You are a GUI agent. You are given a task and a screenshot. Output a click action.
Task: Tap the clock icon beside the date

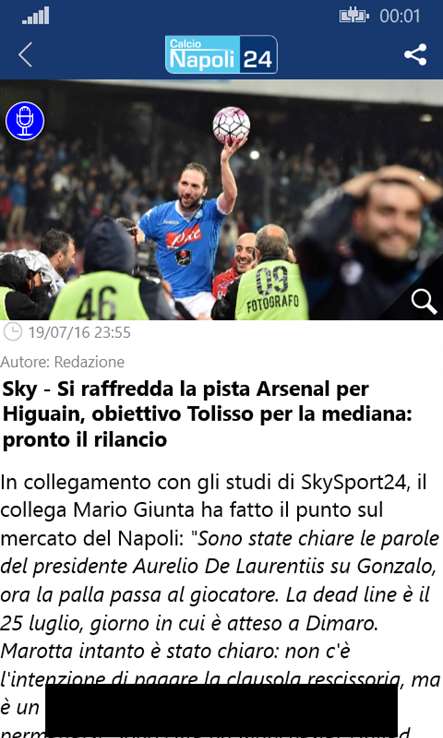tap(12, 332)
